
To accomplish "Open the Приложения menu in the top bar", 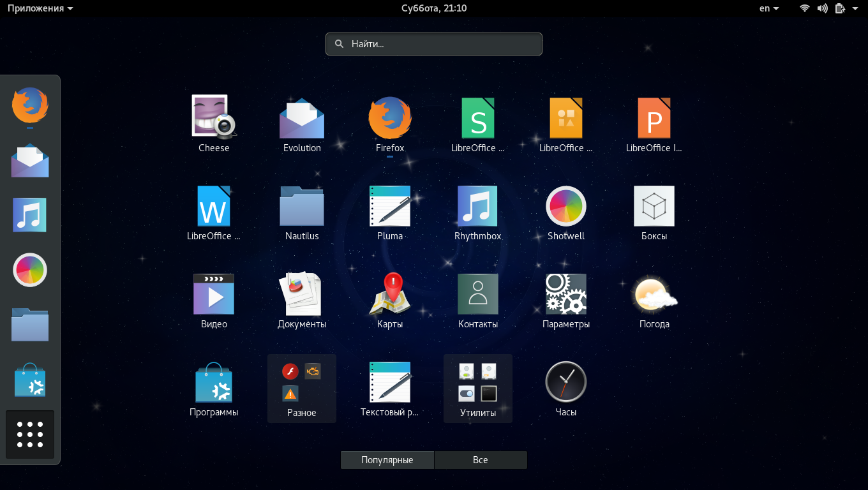I will [x=40, y=8].
